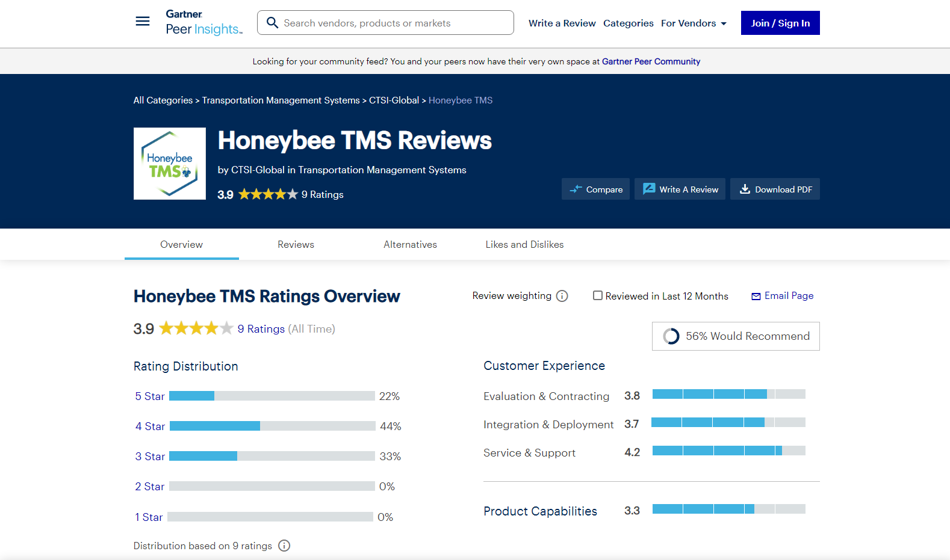Click the Email Page link
Viewport: 950px width, 560px height.
[x=789, y=295]
